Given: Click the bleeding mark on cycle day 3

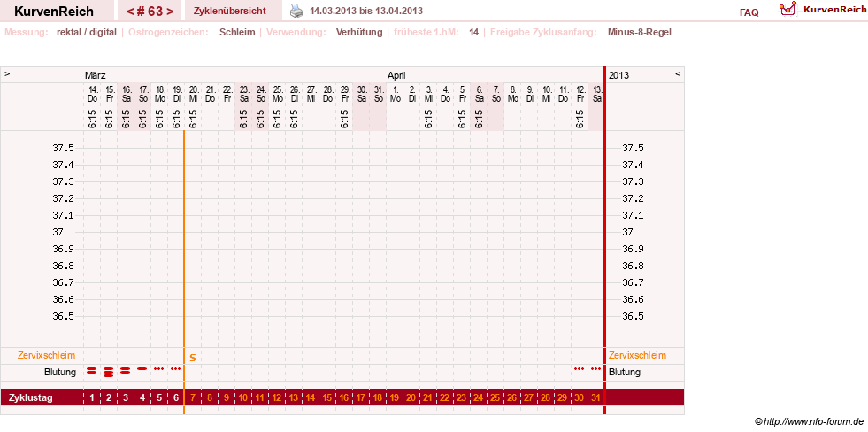Looking at the screenshot, I should (x=126, y=371).
